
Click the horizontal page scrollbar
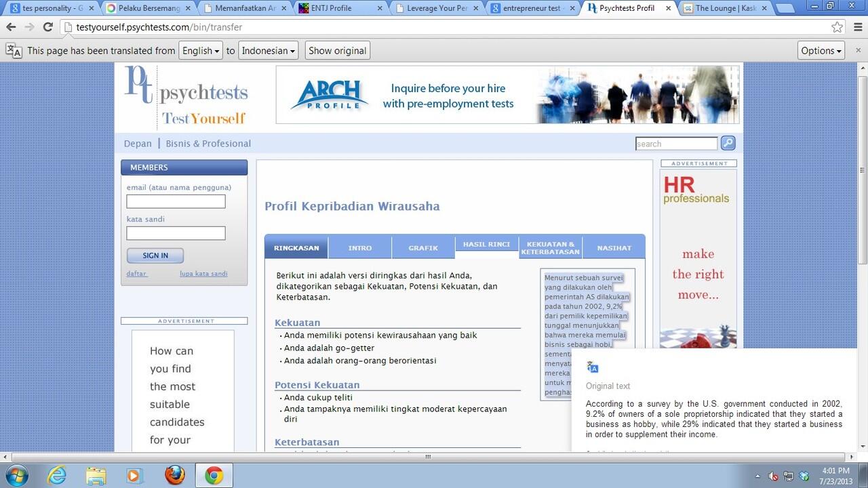coord(428,457)
